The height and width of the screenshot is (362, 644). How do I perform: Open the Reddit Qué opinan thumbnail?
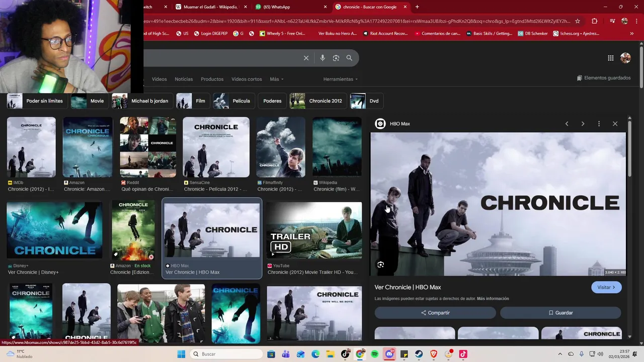pyautogui.click(x=148, y=147)
